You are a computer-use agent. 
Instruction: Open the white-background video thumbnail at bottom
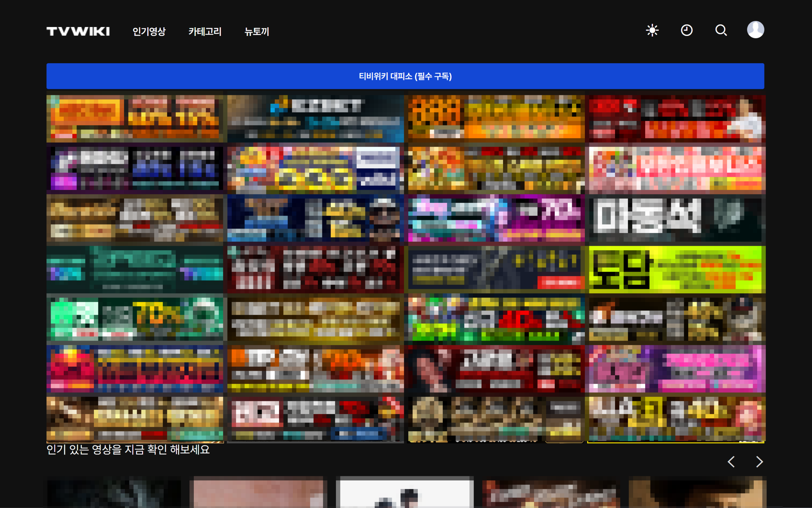(x=405, y=492)
